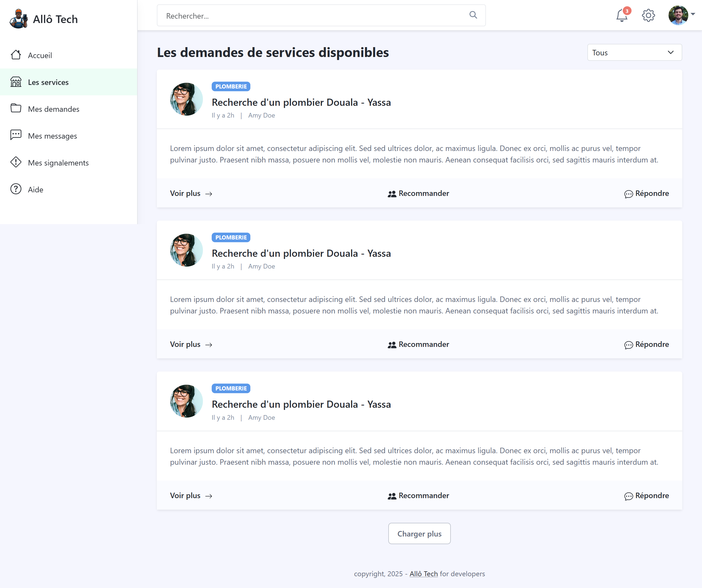
Task: Open the third Recherche d'un plombier Douala title
Action: click(x=301, y=404)
